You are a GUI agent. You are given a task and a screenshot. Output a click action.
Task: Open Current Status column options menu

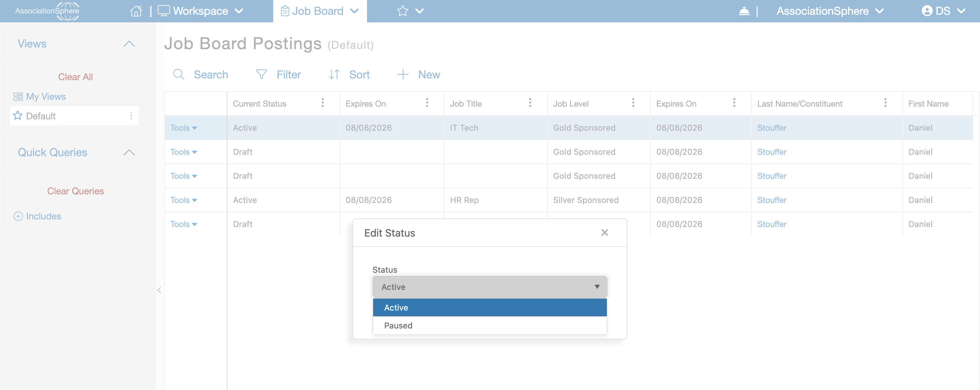323,103
